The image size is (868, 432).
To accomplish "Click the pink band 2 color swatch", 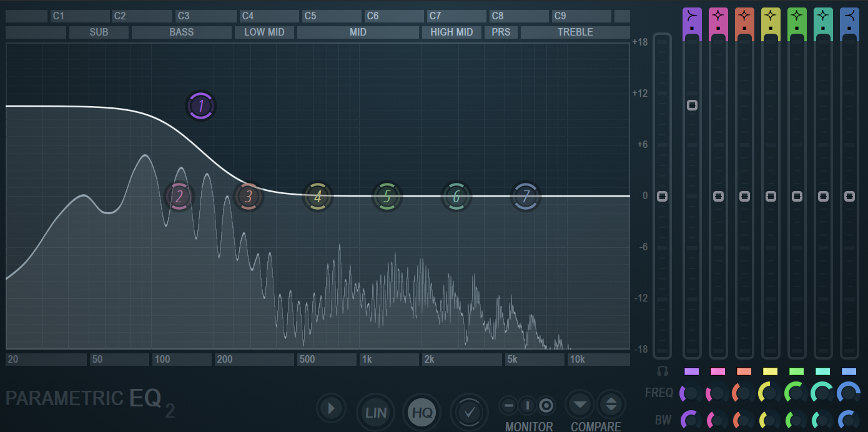I will pos(718,371).
